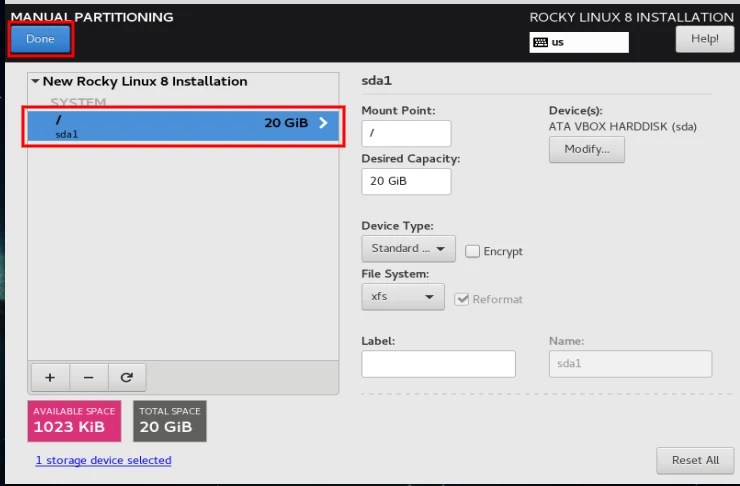The width and height of the screenshot is (740, 486).
Task: Toggle the Reformat checkbox
Action: pyautogui.click(x=462, y=299)
